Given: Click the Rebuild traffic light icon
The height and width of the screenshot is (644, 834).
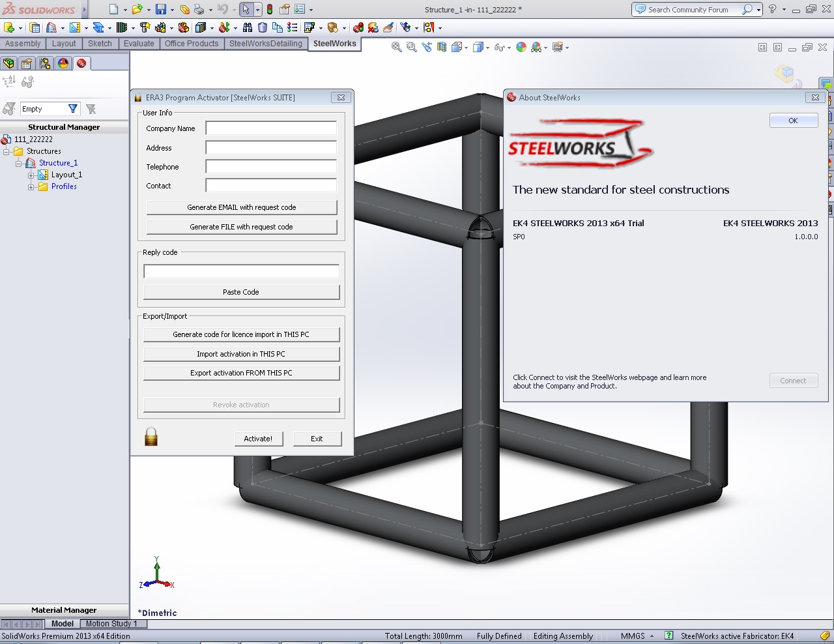Looking at the screenshot, I should coord(270,9).
